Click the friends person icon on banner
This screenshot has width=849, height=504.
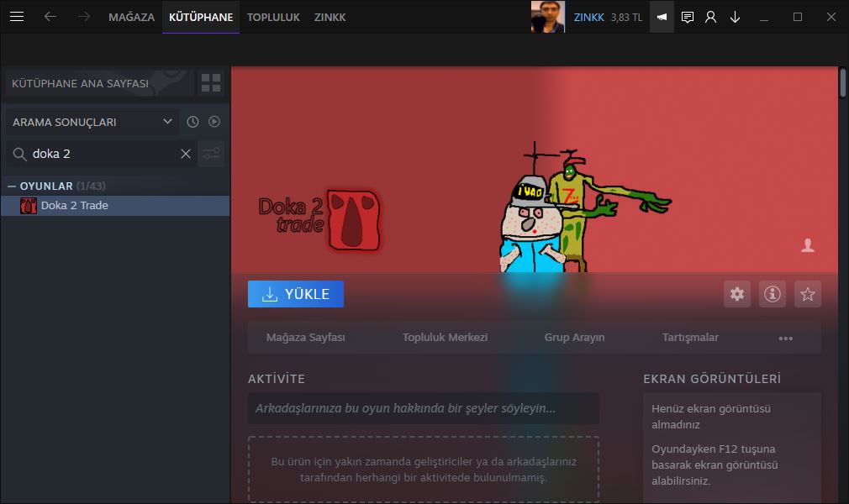click(x=807, y=246)
